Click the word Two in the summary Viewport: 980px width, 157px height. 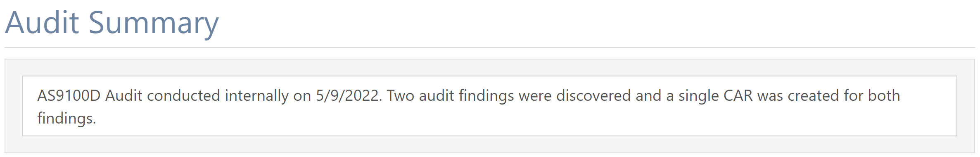click(400, 96)
